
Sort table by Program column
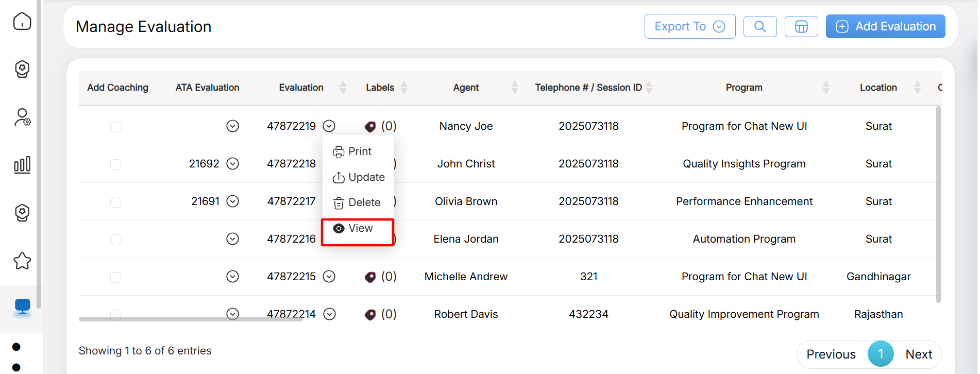click(x=825, y=88)
